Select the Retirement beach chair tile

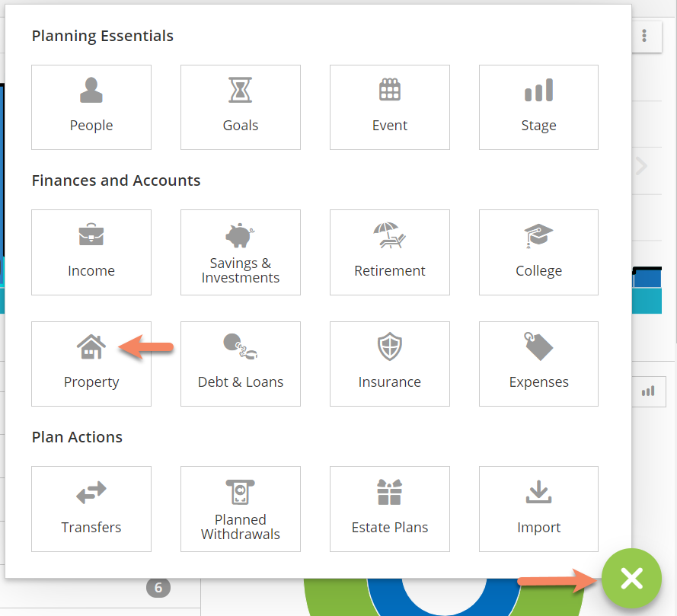(390, 252)
